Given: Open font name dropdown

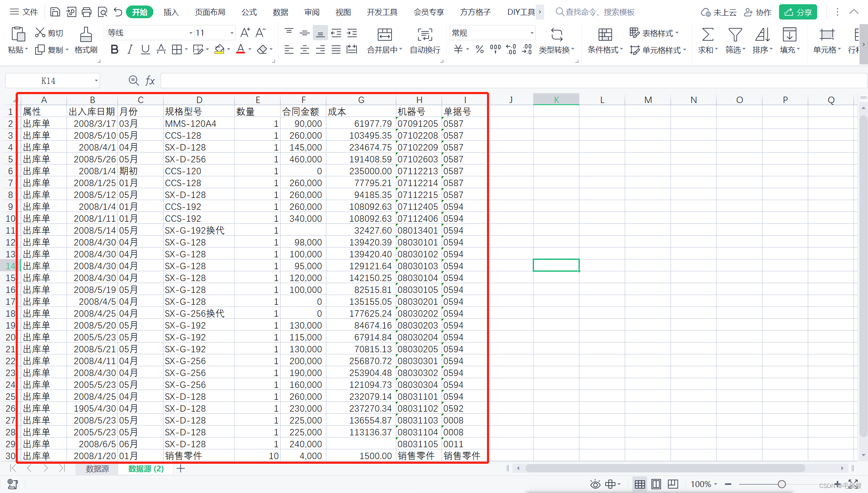Looking at the screenshot, I should (x=191, y=33).
